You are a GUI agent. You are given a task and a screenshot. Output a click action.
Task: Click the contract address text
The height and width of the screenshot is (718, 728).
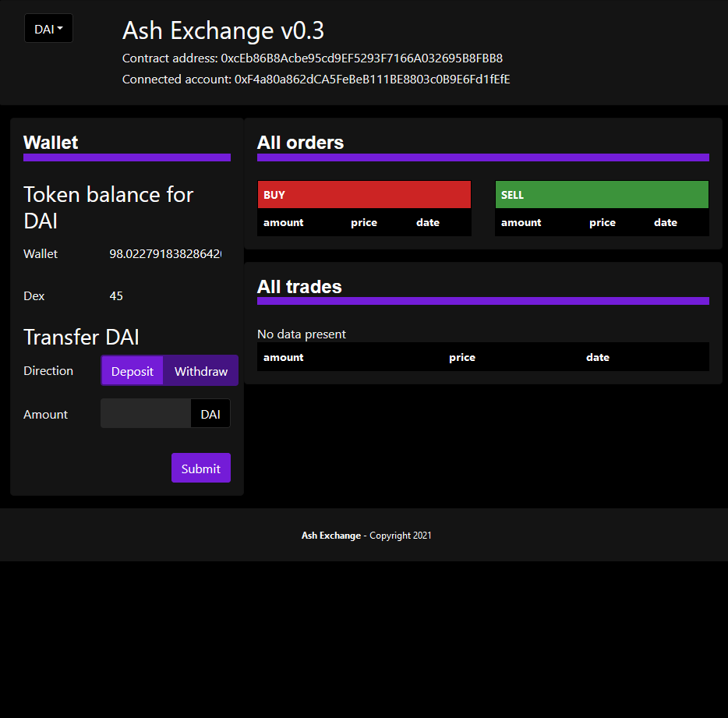tap(362, 58)
